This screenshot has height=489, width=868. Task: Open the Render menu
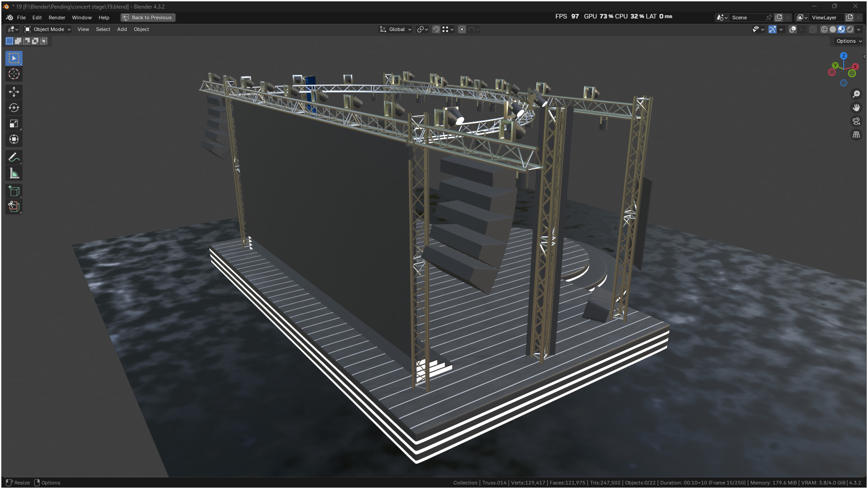pos(57,18)
